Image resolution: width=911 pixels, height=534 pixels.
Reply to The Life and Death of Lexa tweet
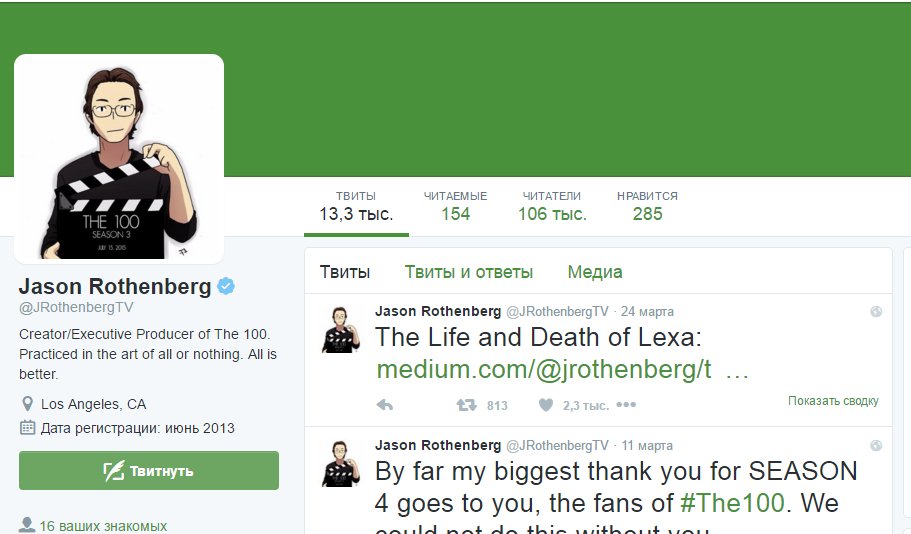(x=385, y=405)
